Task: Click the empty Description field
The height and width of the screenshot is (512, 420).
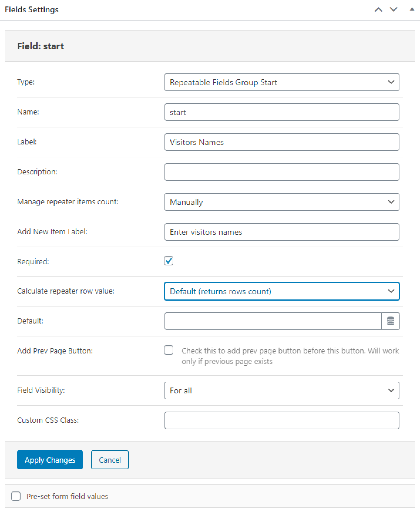Action: click(282, 172)
